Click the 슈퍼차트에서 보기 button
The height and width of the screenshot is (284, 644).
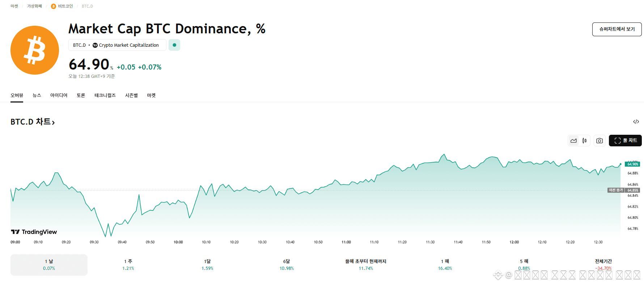617,29
